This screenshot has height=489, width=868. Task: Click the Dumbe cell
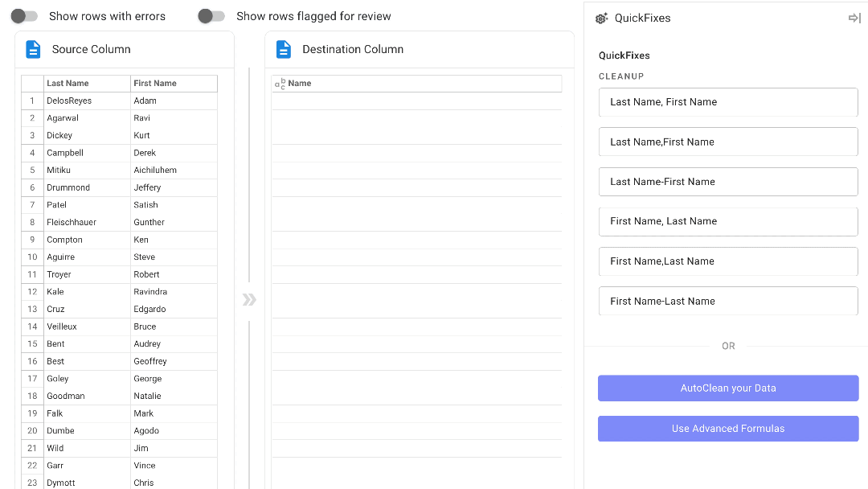point(87,431)
